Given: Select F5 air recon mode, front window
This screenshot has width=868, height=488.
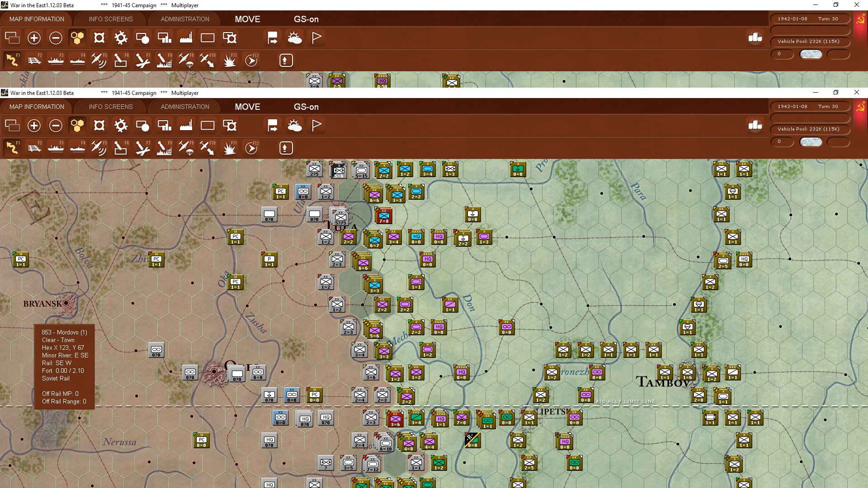Looking at the screenshot, I should (x=99, y=148).
